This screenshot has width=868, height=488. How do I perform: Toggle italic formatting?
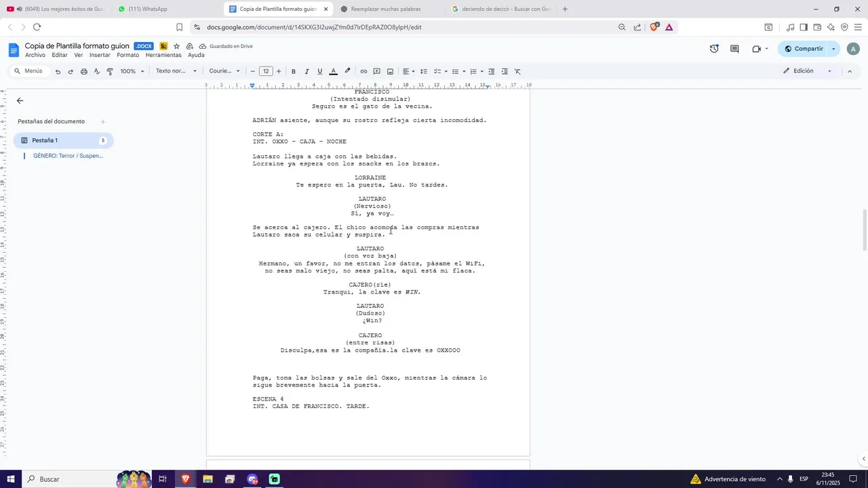307,71
